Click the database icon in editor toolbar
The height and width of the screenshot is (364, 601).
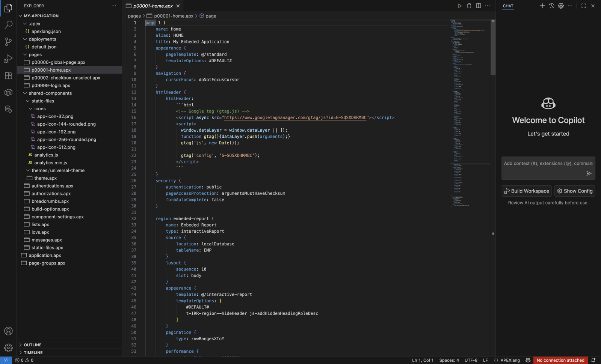point(469,6)
